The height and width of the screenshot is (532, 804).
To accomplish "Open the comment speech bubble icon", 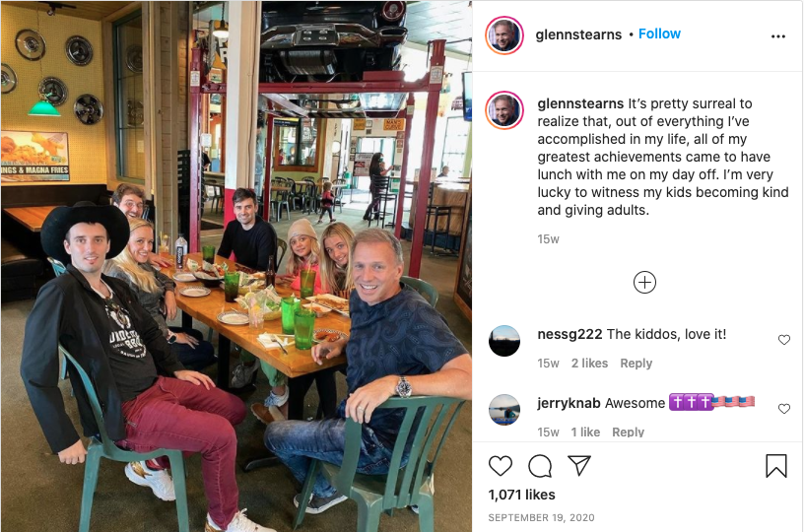I will [x=540, y=466].
